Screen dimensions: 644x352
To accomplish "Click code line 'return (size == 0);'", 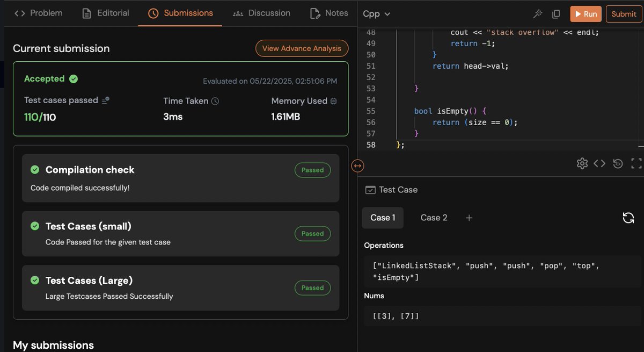I will tap(474, 123).
